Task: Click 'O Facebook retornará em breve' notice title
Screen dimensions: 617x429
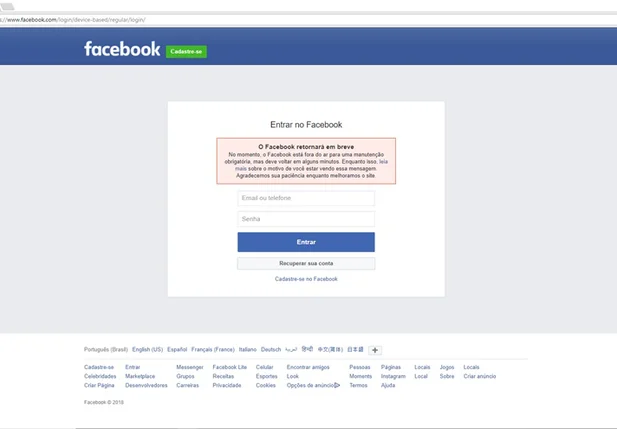Action: [306, 147]
